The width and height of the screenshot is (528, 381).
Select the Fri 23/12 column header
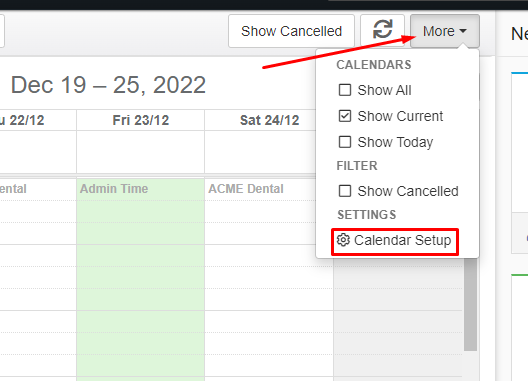[x=140, y=120]
